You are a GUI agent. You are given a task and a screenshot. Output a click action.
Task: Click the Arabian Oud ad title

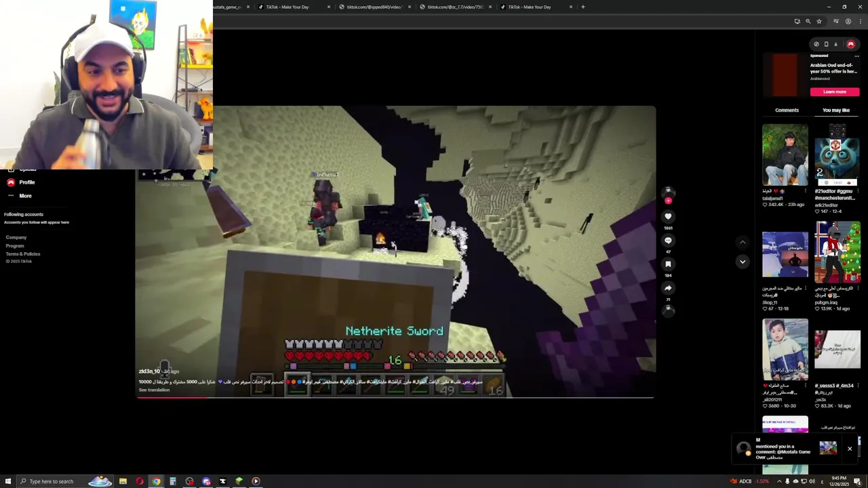(x=833, y=68)
